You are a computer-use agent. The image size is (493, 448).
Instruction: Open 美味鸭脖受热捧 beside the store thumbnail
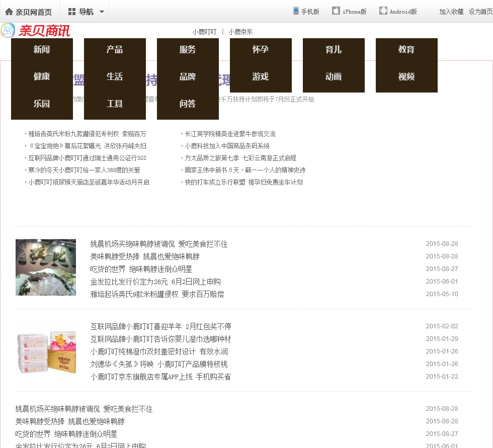145,256
